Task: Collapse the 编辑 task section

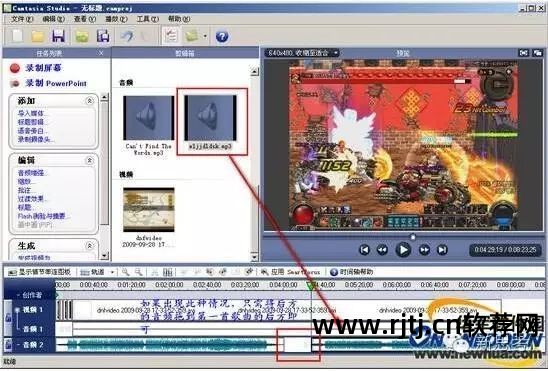Action: pyautogui.click(x=89, y=160)
